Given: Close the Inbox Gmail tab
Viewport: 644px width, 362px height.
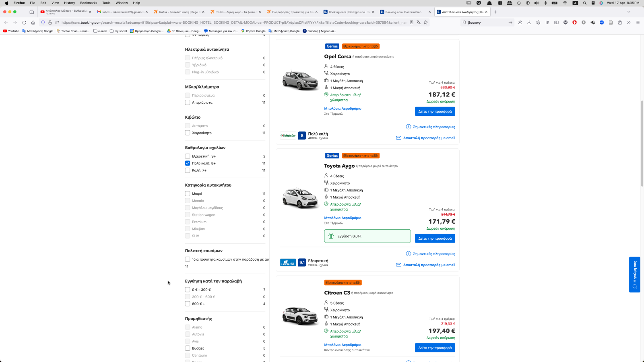Looking at the screenshot, I should [147, 12].
